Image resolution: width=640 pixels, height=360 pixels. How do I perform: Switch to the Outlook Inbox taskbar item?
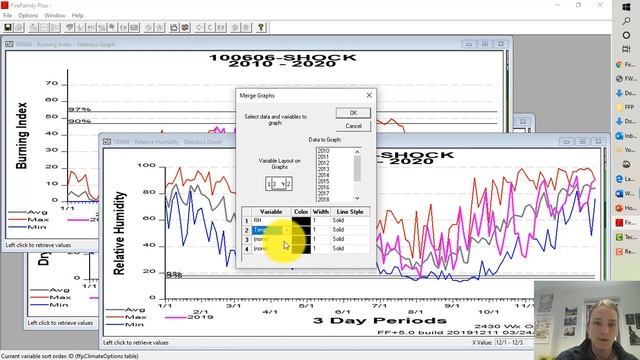625,136
